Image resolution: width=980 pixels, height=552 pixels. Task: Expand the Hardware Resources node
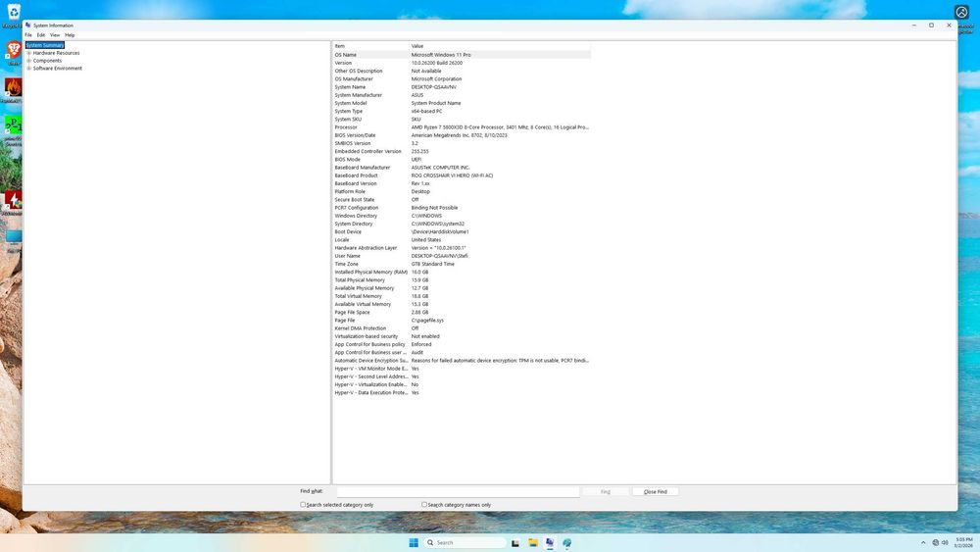coord(28,53)
